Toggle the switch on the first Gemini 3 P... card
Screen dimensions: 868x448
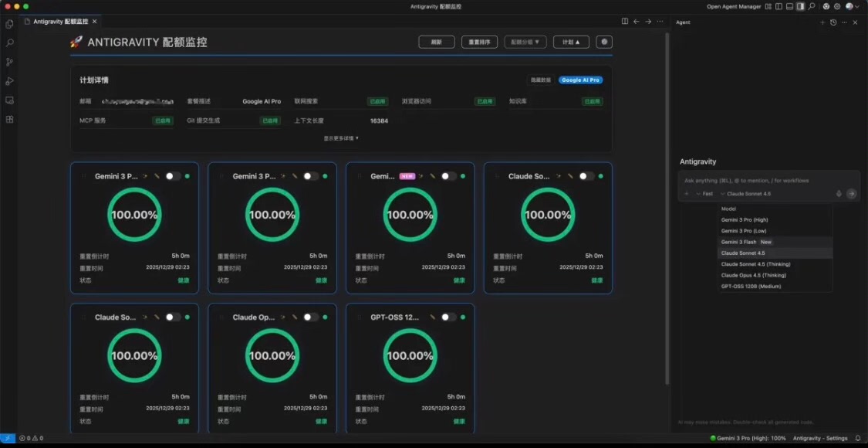[x=173, y=176]
